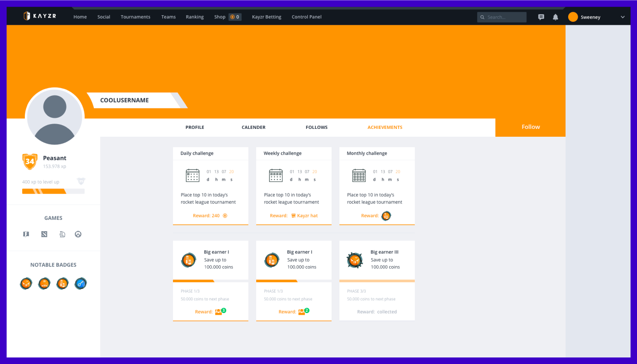Open the Tournaments menu item
Image resolution: width=637 pixels, height=364 pixels.
coord(136,17)
